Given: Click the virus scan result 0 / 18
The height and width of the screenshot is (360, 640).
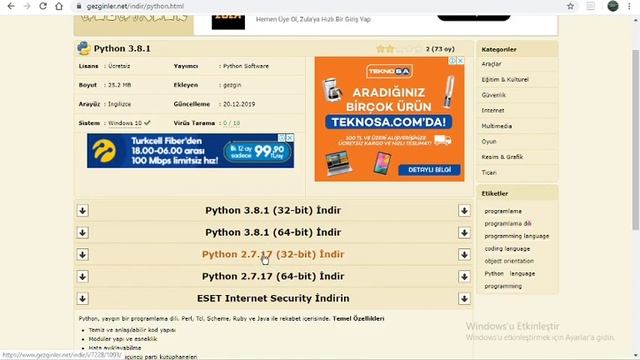Looking at the screenshot, I should click(231, 123).
